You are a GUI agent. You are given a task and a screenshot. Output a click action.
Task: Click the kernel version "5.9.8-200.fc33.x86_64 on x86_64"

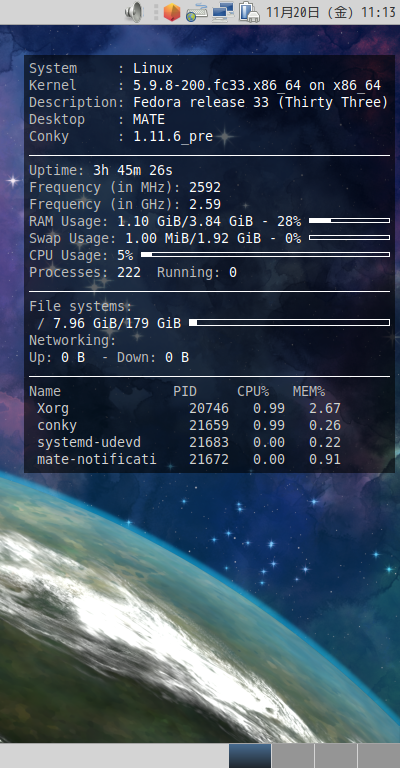[257, 86]
